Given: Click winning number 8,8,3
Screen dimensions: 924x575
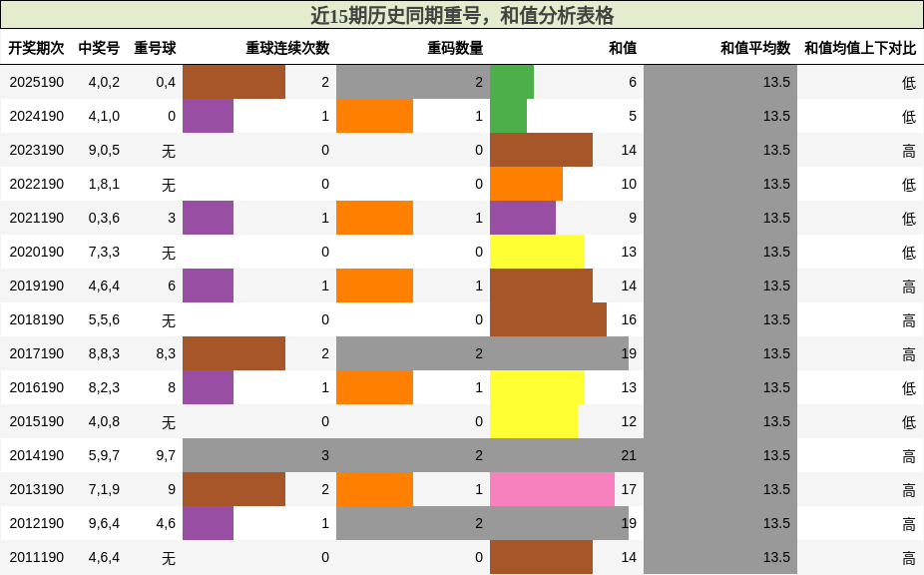Looking at the screenshot, I should [105, 353].
